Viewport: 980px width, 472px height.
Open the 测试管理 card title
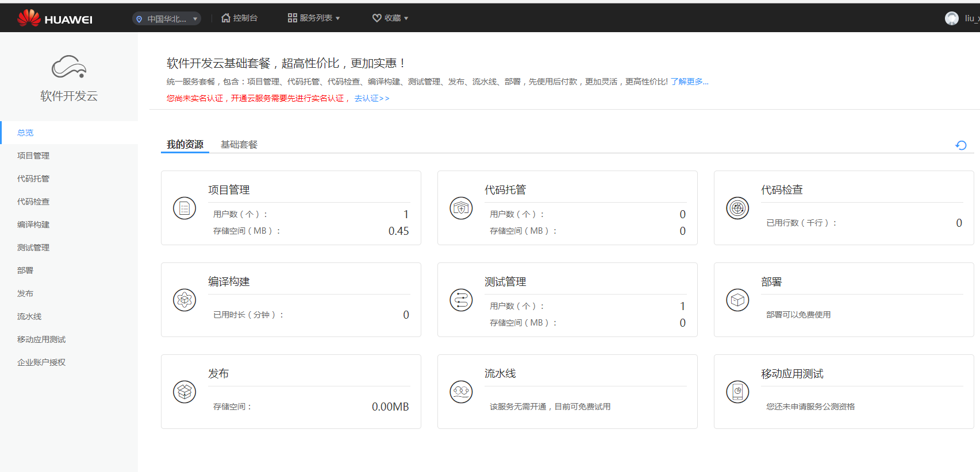[505, 281]
